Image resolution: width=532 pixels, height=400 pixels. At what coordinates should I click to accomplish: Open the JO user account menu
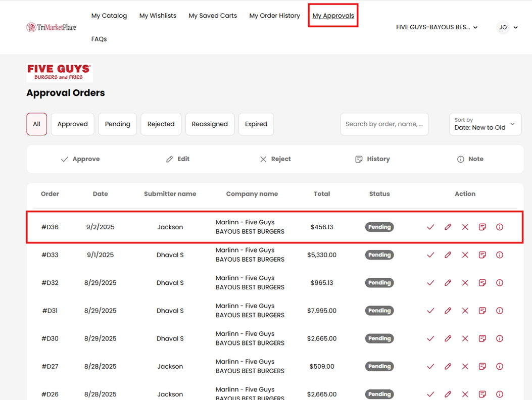point(507,27)
